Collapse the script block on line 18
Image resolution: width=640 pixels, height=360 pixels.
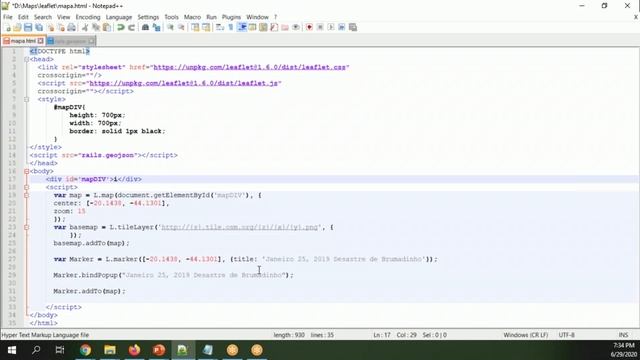pos(27,187)
